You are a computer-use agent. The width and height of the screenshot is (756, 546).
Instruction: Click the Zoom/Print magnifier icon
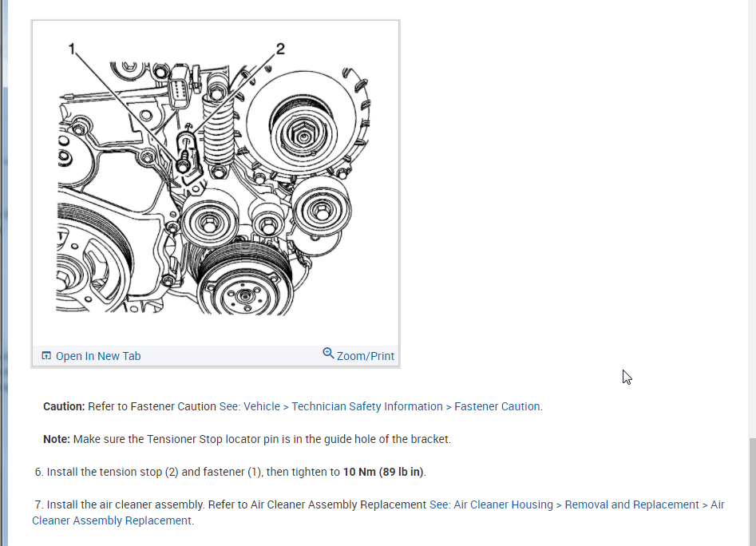click(x=328, y=354)
